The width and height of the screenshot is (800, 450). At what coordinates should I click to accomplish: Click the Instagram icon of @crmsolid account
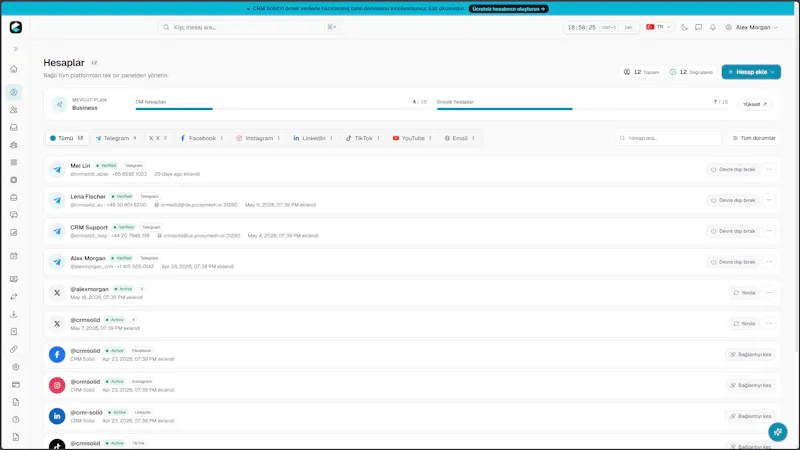click(x=57, y=385)
